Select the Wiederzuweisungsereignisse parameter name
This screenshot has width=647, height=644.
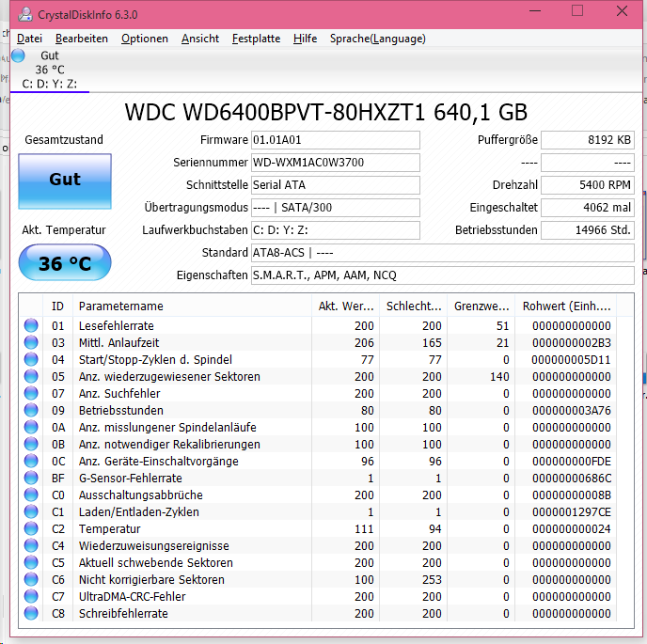154,546
